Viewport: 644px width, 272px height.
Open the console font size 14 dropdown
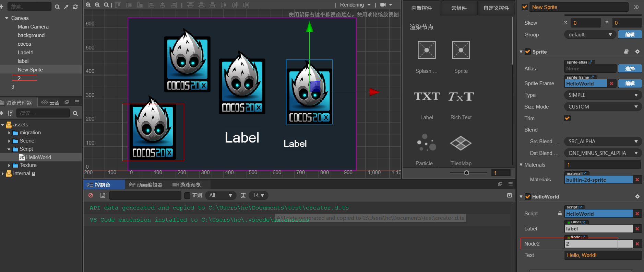[x=259, y=195]
